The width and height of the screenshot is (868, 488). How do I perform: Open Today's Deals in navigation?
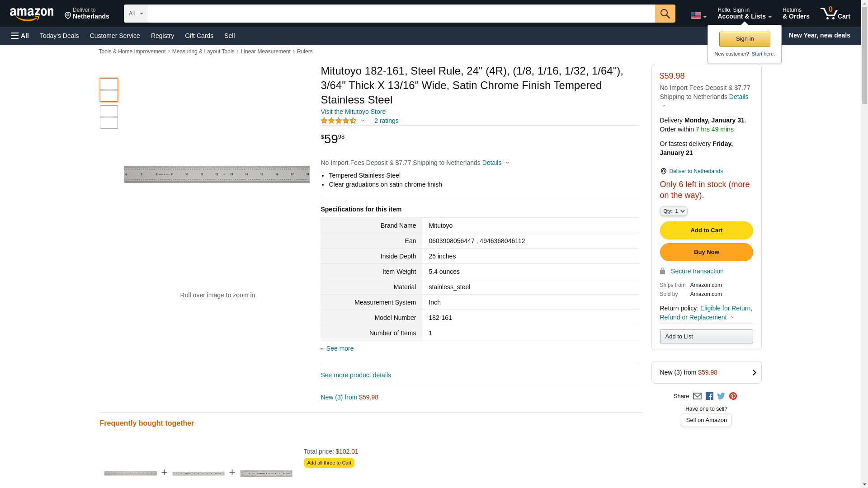tap(59, 36)
